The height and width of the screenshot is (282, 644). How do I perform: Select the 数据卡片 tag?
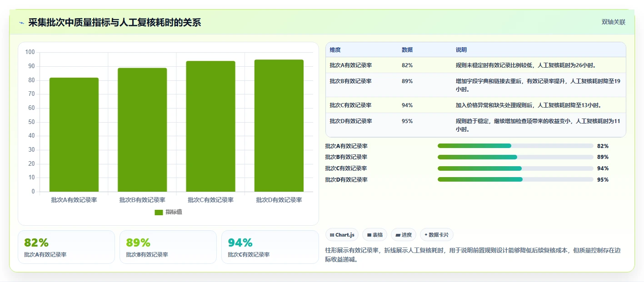click(x=436, y=235)
